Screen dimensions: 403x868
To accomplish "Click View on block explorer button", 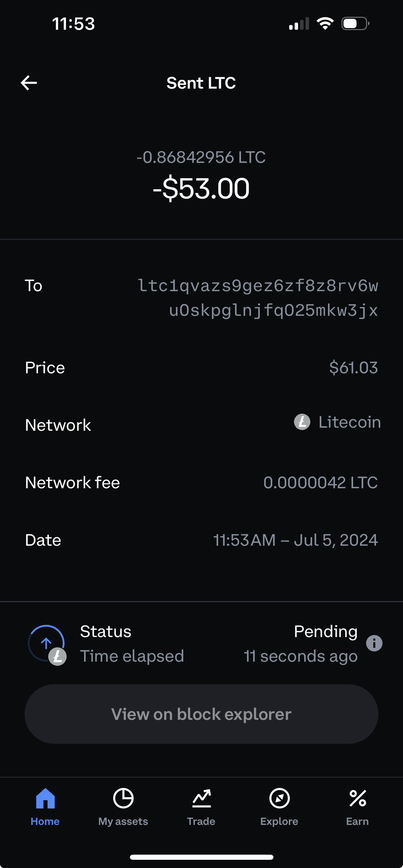I will pyautogui.click(x=201, y=714).
